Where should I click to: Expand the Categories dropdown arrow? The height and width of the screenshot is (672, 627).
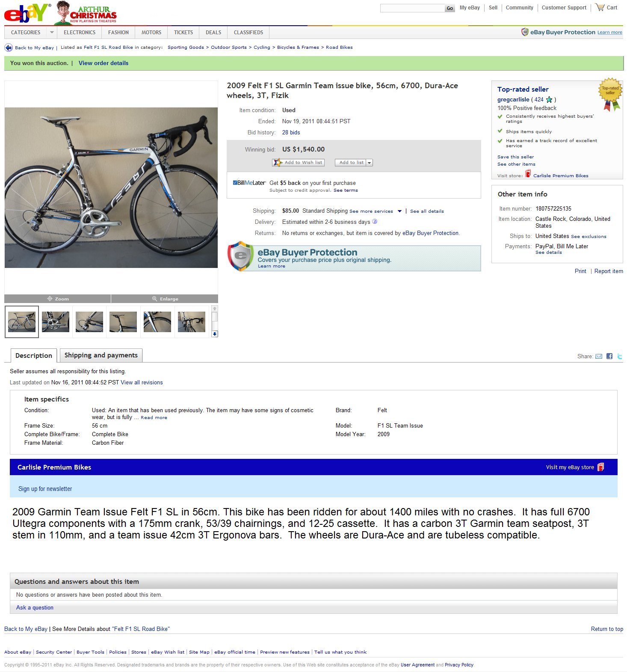[52, 33]
